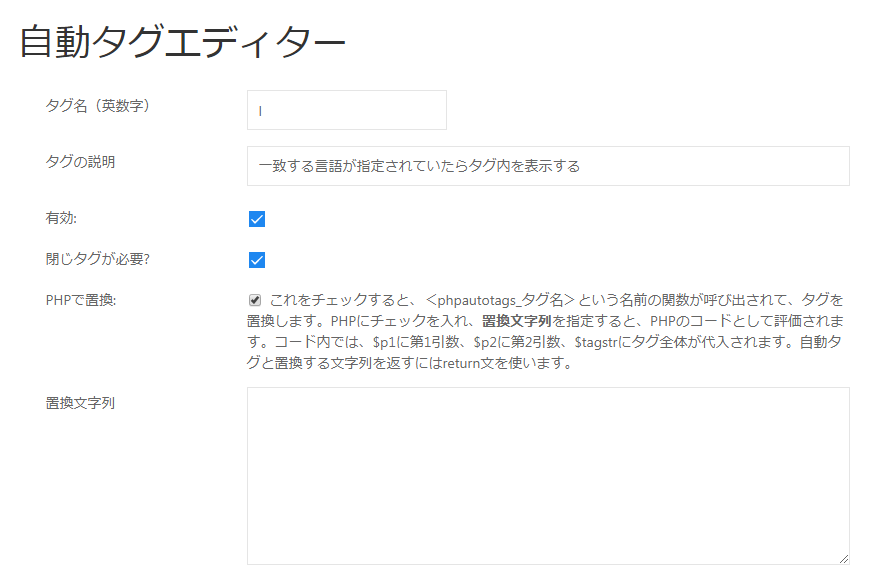Click the 閉じタグが必要? label

click(98, 259)
